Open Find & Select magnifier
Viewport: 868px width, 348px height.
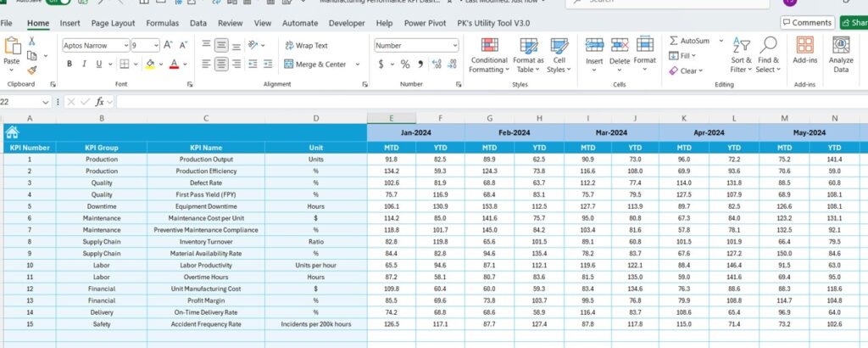[x=768, y=55]
